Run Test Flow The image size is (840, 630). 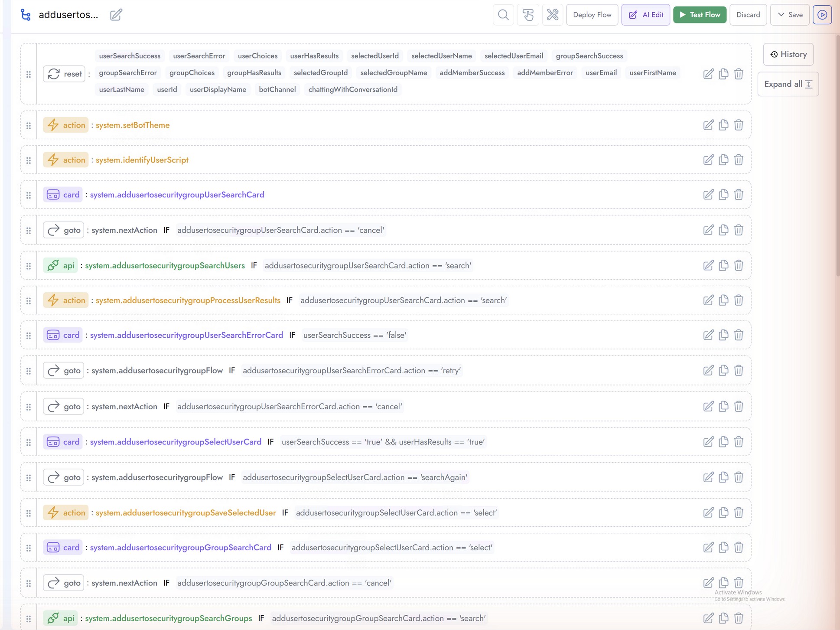[x=700, y=15]
